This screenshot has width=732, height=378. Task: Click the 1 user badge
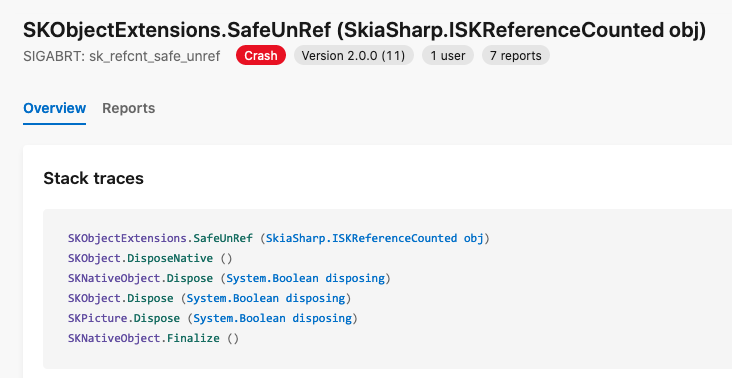point(448,56)
